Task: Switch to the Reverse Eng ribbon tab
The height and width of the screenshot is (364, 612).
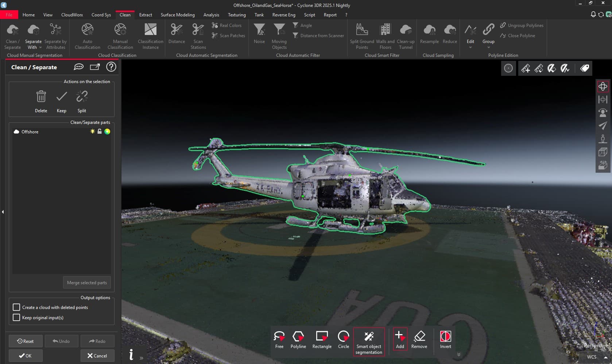Action: coord(283,15)
